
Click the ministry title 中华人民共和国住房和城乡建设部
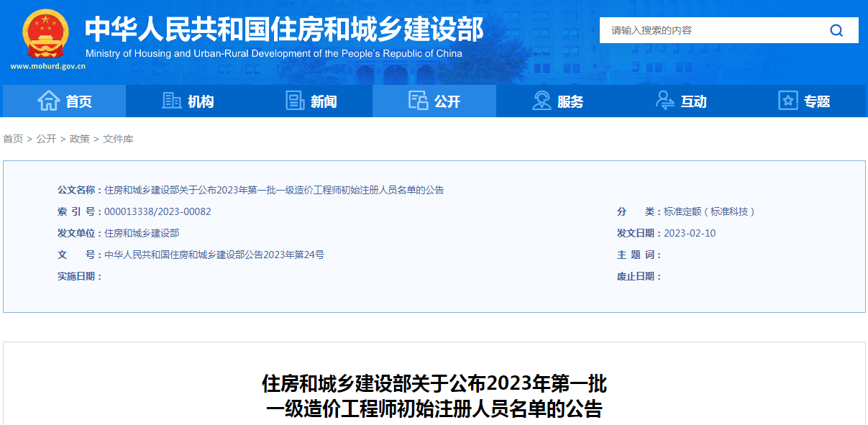pos(284,29)
